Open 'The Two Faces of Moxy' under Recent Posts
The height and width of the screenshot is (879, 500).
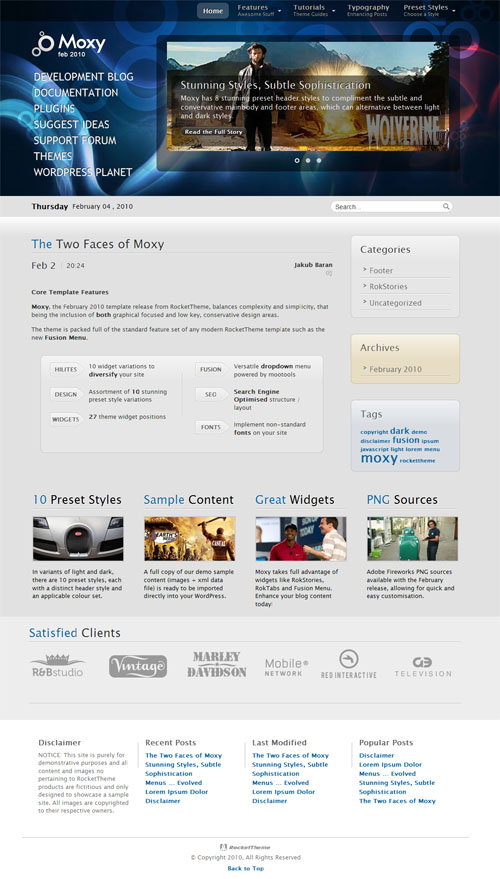[x=183, y=756]
